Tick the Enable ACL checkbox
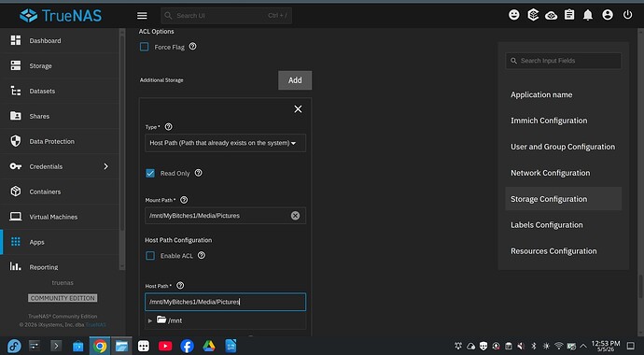Image resolution: width=644 pixels, height=355 pixels. click(150, 256)
